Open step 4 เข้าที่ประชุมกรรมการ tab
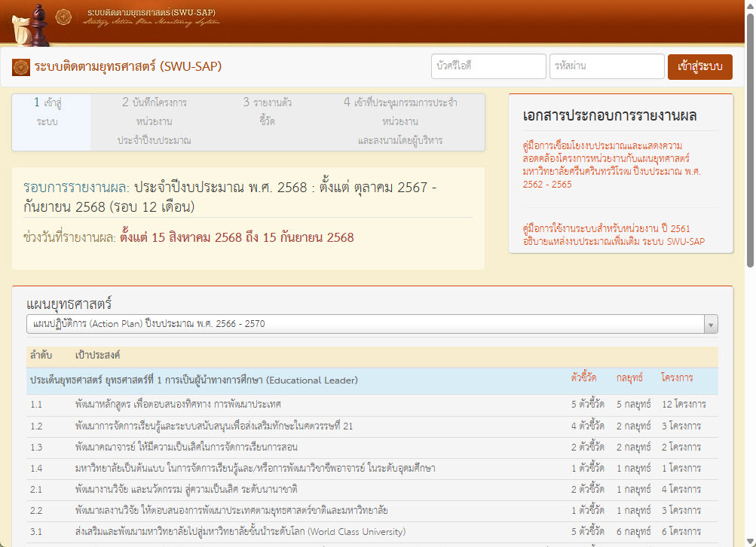 coord(400,121)
